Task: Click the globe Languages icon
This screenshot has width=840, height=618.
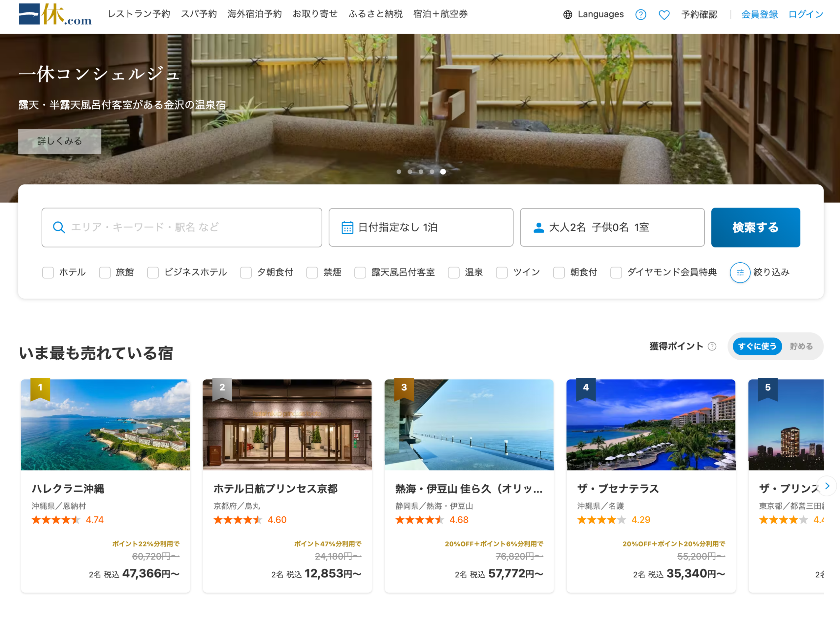Action: click(x=567, y=15)
